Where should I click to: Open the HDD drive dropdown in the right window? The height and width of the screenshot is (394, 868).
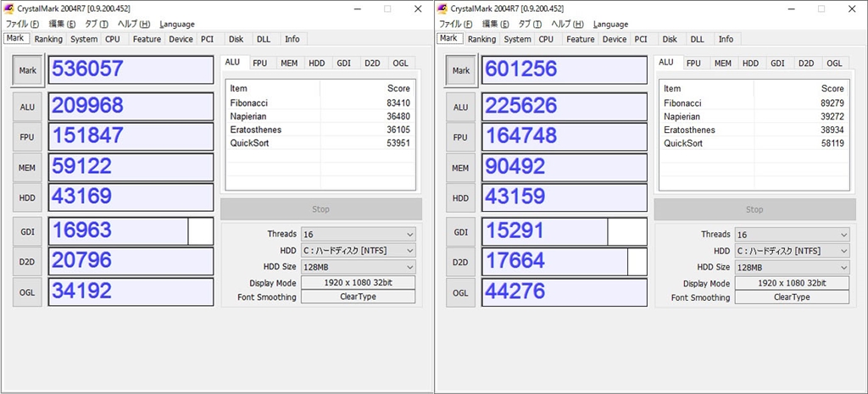(792, 251)
